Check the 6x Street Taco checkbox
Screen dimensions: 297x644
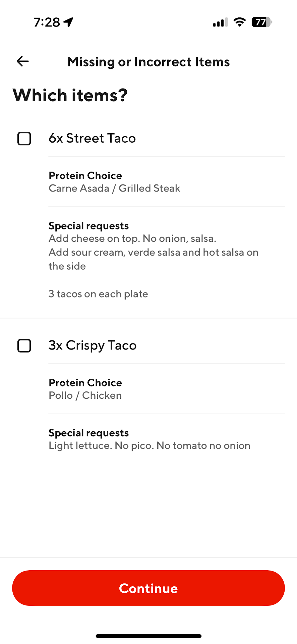click(24, 139)
